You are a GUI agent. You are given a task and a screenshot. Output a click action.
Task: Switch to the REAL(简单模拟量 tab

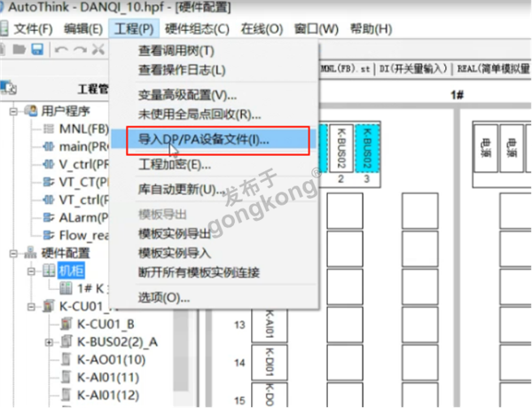point(493,69)
